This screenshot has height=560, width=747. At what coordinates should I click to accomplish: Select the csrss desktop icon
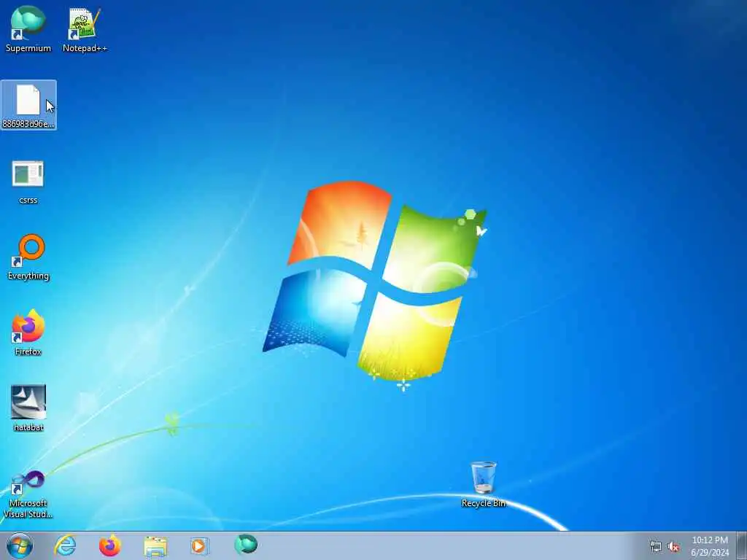click(x=28, y=182)
